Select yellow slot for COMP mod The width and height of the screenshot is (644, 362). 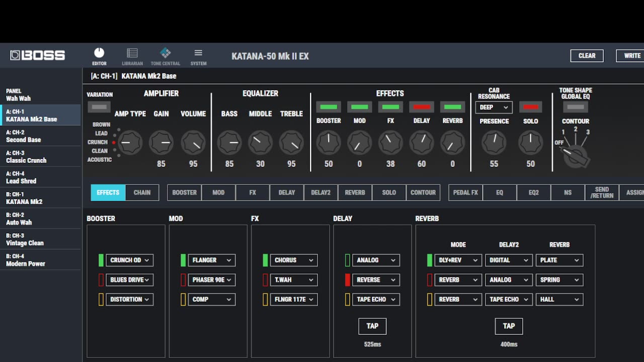tap(183, 299)
